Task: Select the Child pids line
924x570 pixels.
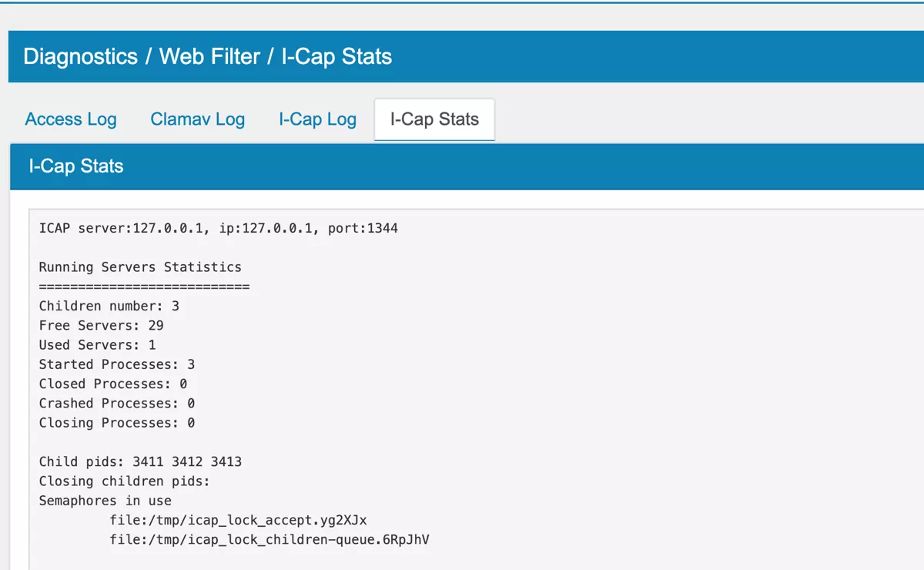Action: pos(142,461)
